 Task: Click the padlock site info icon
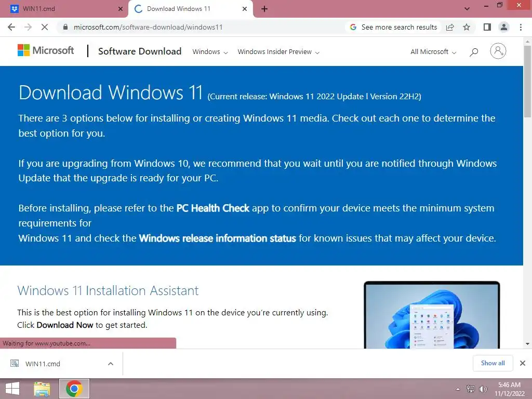tap(65, 27)
